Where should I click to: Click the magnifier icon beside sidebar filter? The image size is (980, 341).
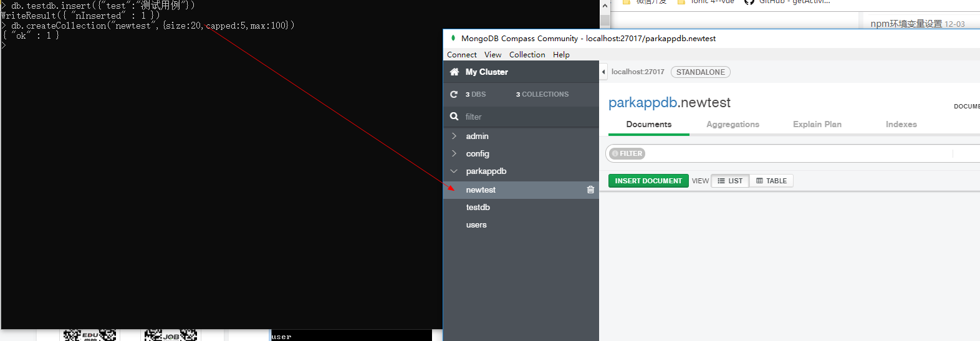tap(454, 117)
